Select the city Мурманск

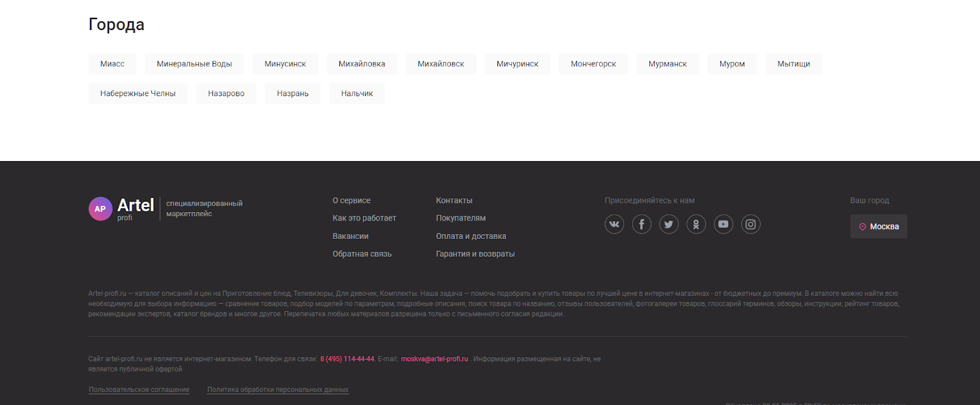667,64
